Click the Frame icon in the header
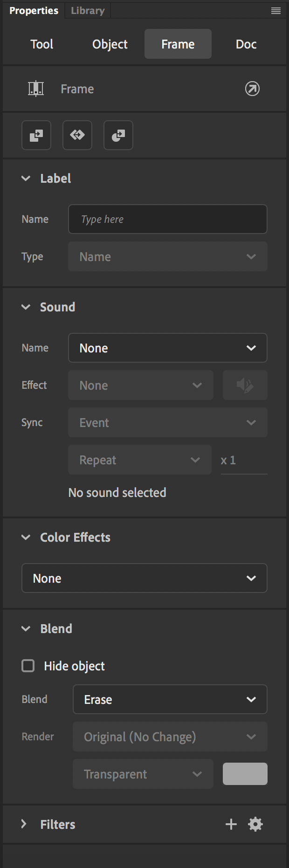Screen dimensions: 289x868 36,89
